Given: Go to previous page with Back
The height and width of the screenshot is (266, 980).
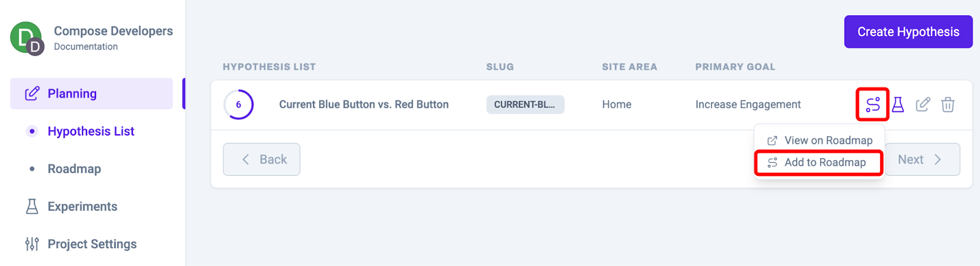Looking at the screenshot, I should 262,159.
